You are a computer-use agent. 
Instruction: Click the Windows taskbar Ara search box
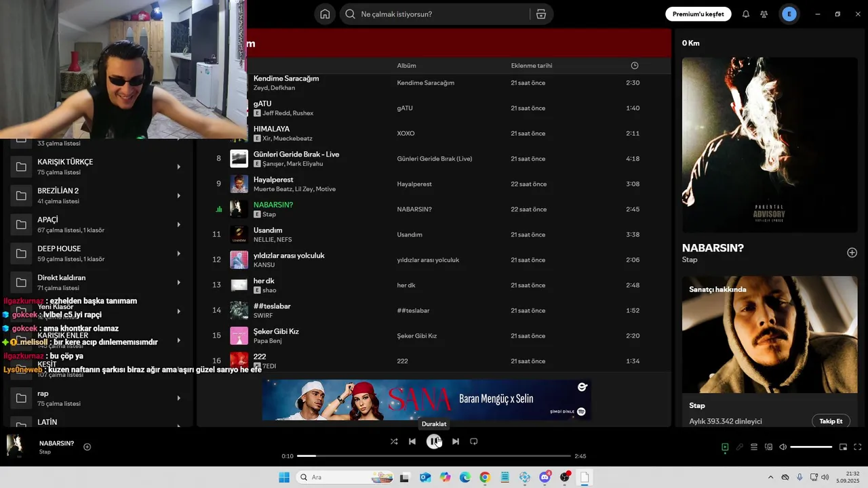[x=344, y=477]
